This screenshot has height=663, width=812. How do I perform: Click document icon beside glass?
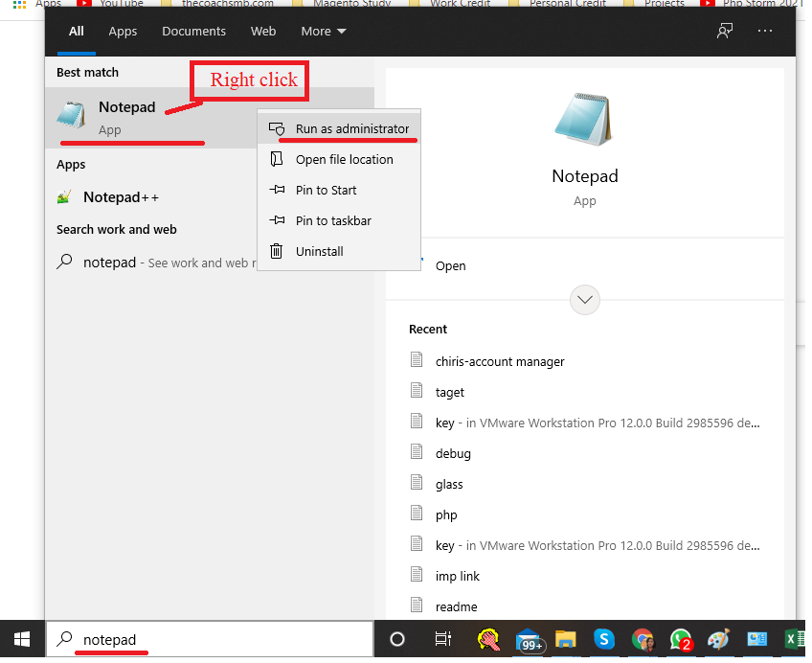[417, 482]
